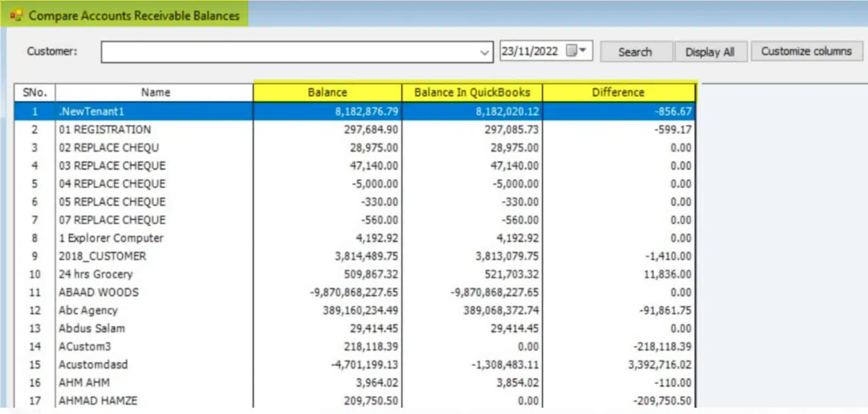868x414 pixels.
Task: Click inside the Customer input field
Action: tap(289, 52)
